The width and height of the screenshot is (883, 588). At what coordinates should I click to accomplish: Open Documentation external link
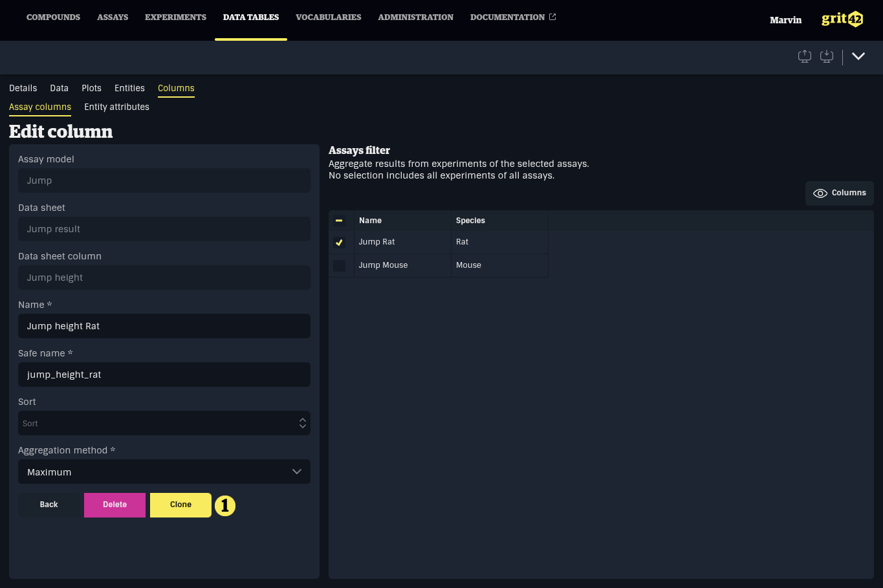click(512, 17)
